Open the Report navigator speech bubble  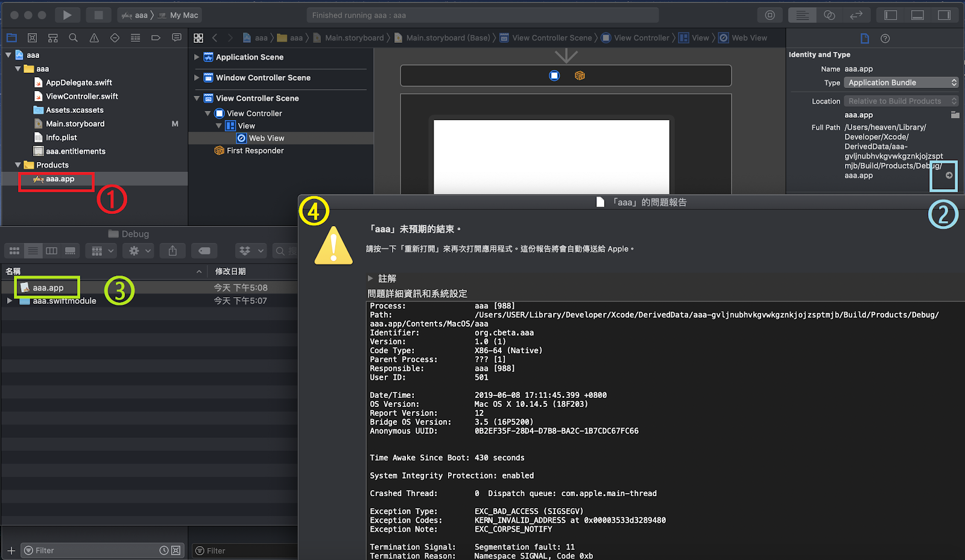click(177, 38)
